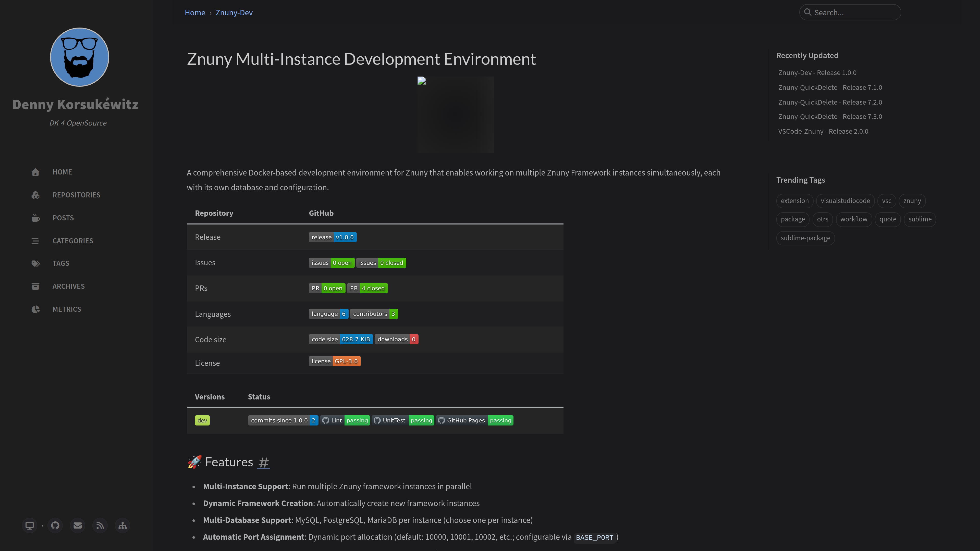Click the license GPL-3.0 badge
The width and height of the screenshot is (980, 551).
pos(335,361)
